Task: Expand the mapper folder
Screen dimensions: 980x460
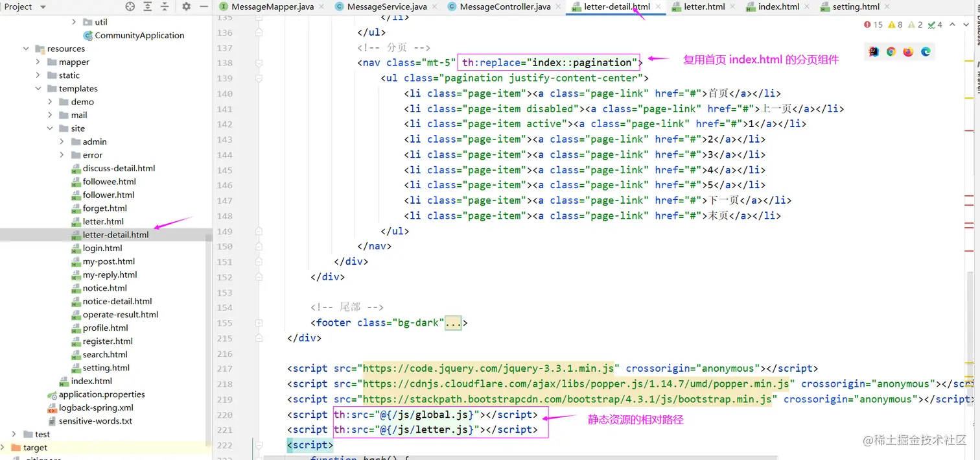Action: (38, 62)
